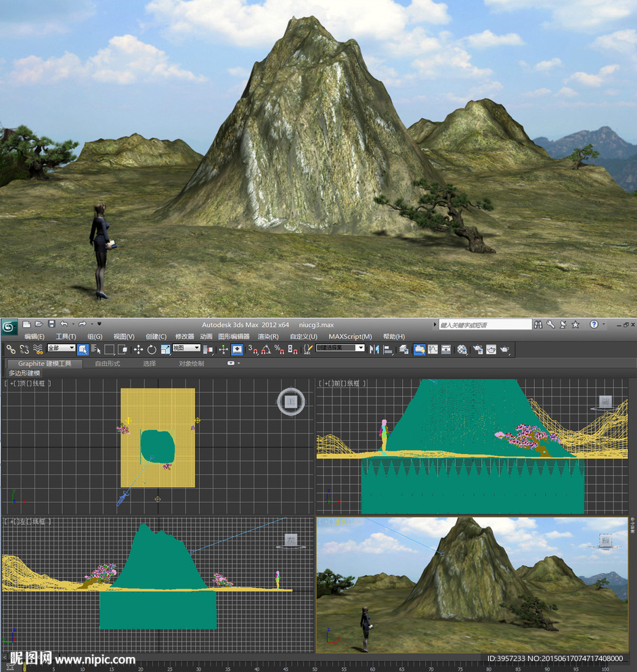The image size is (637, 672).
Task: Open the Render Setup dialog
Action: click(477, 349)
